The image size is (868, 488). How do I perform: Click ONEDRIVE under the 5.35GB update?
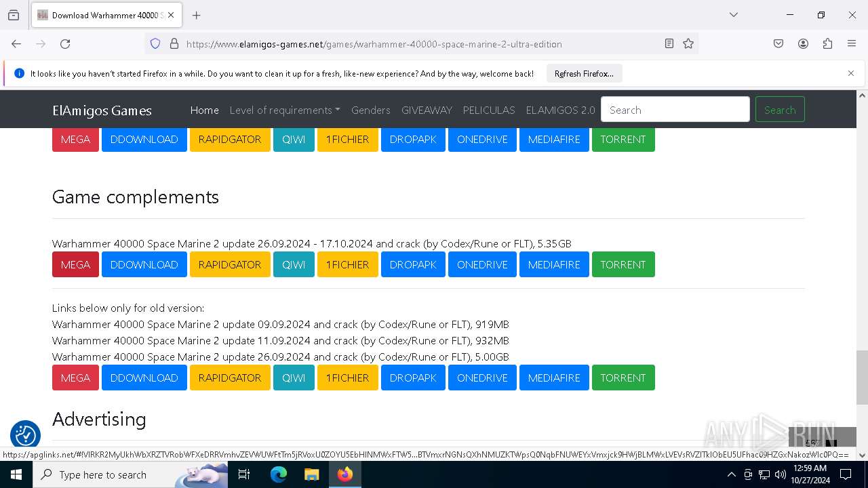point(482,264)
